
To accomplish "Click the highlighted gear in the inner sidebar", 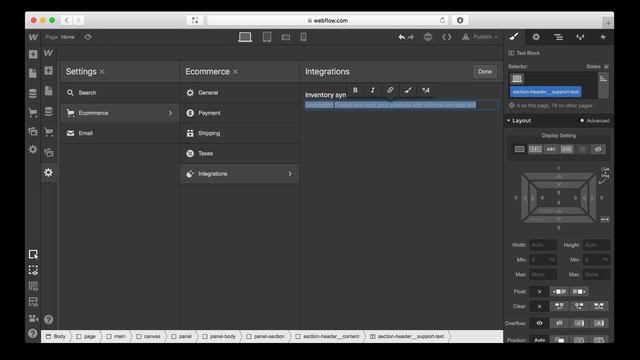I will (49, 173).
